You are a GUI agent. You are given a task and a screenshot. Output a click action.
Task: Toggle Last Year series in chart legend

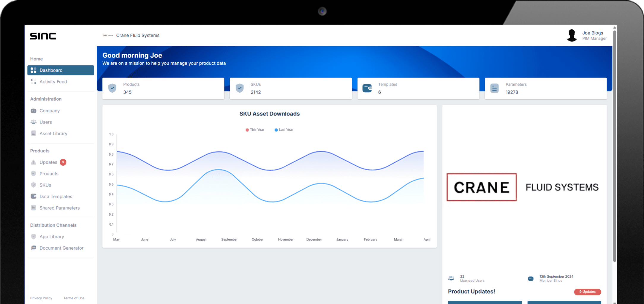click(x=284, y=130)
